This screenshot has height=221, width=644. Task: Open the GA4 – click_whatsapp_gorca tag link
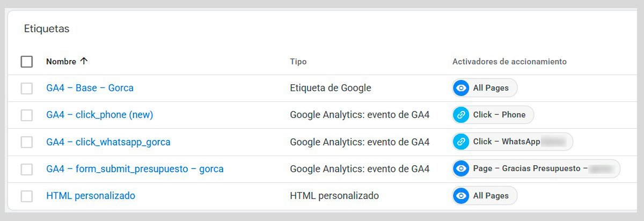click(x=108, y=142)
